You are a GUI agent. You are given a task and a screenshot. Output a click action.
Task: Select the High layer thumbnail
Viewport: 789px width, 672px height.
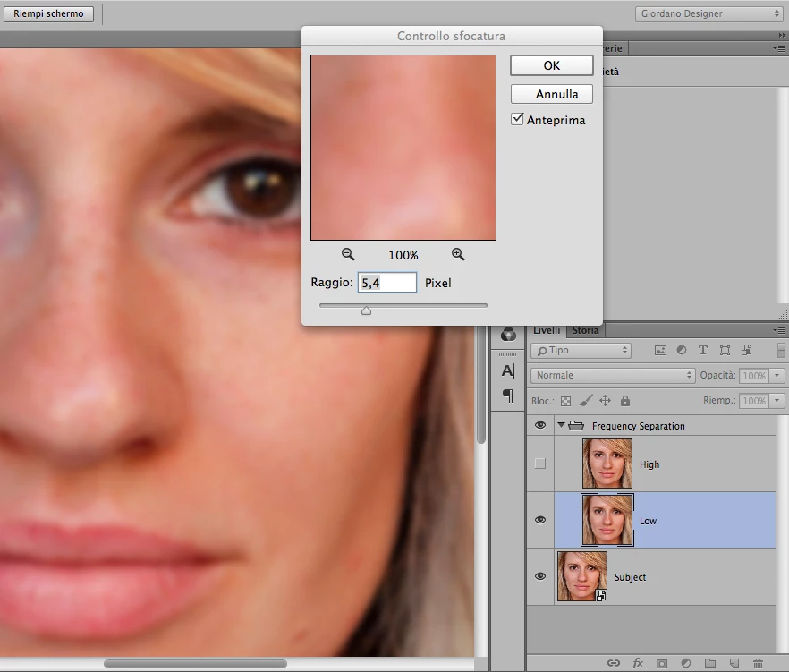click(x=607, y=464)
